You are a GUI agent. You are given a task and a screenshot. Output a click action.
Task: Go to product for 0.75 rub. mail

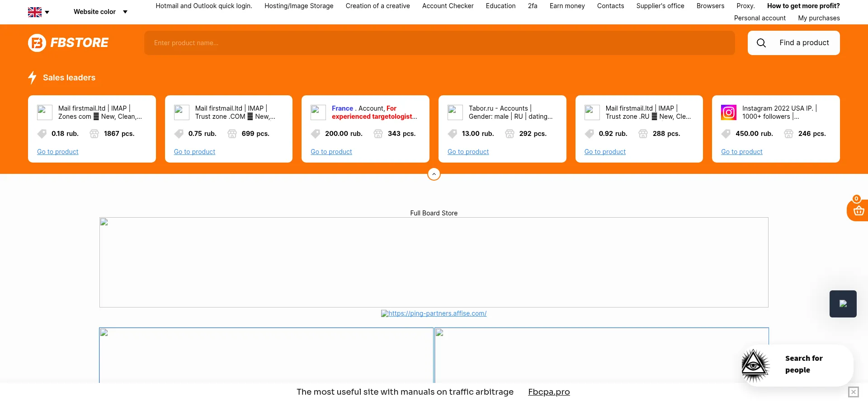194,152
